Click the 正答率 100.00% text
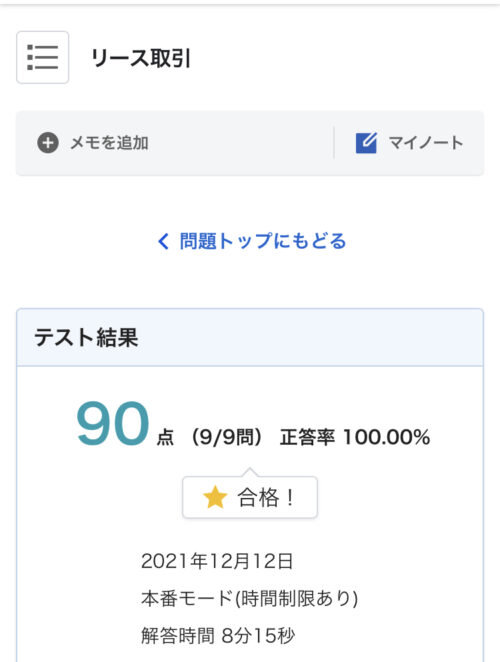This screenshot has width=500, height=662. (x=355, y=437)
